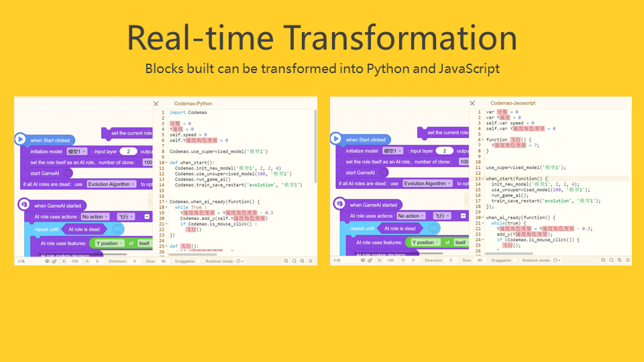The width and height of the screenshot is (644, 362).
Task: Click the brain icon on right 'when GameAI started' block
Action: 339,204
